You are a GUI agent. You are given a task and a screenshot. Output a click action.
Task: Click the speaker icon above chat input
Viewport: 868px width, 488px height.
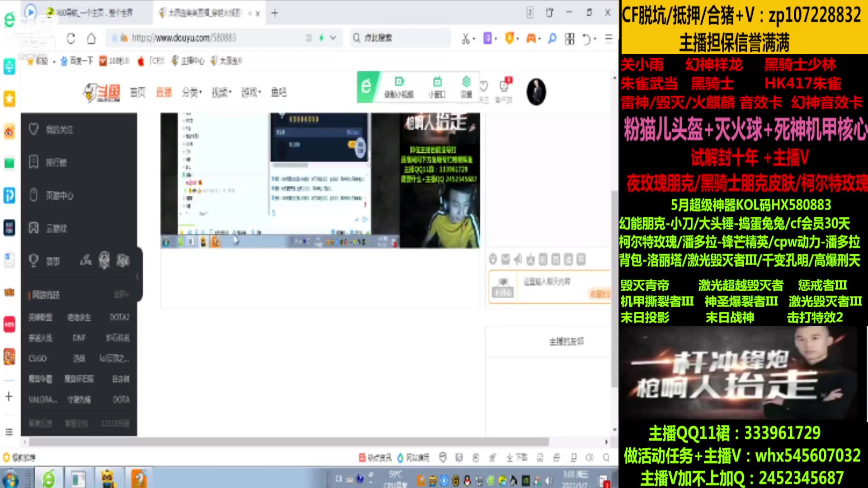click(x=518, y=259)
